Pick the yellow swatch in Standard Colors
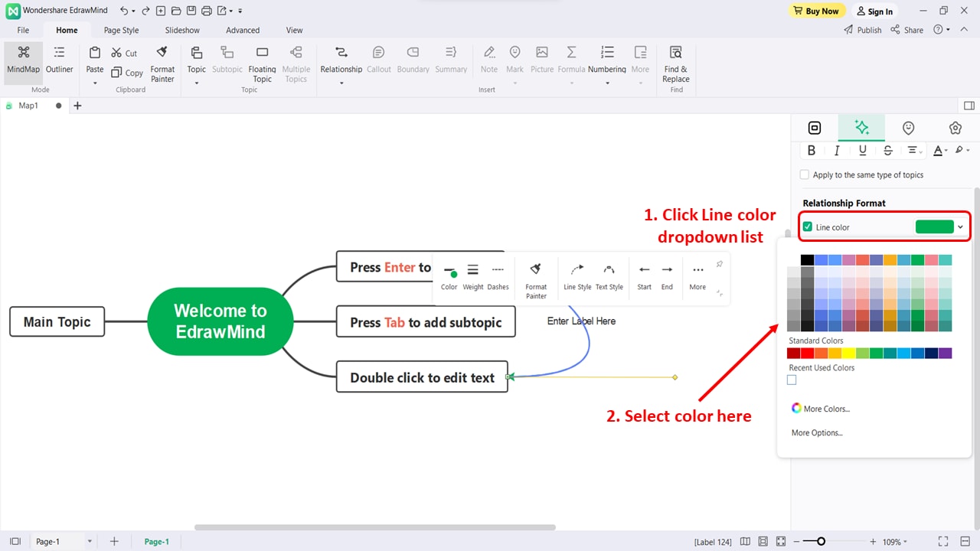 tap(849, 353)
